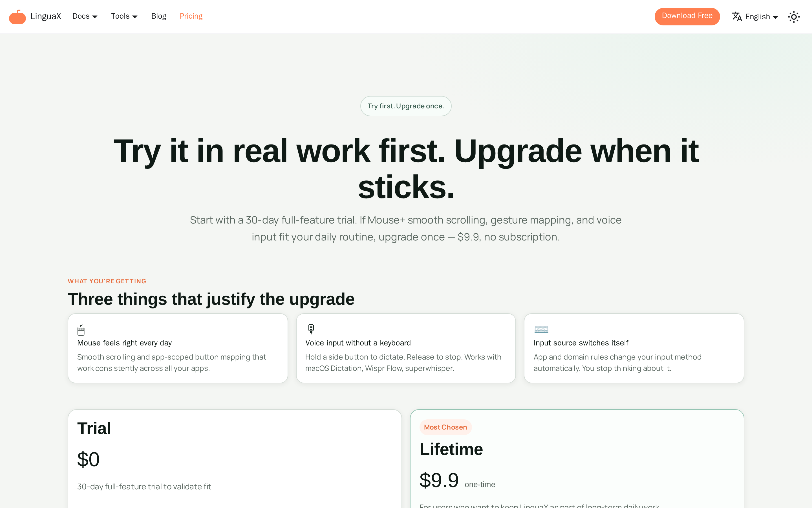Screen dimensions: 812x508
Task: Click the microphone icon on voice input card
Action: pyautogui.click(x=311, y=329)
